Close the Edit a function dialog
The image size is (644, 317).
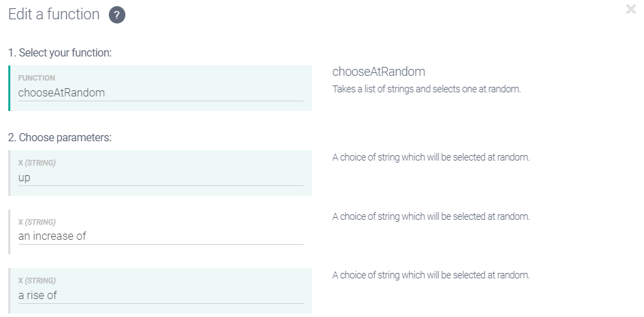pyautogui.click(x=630, y=10)
